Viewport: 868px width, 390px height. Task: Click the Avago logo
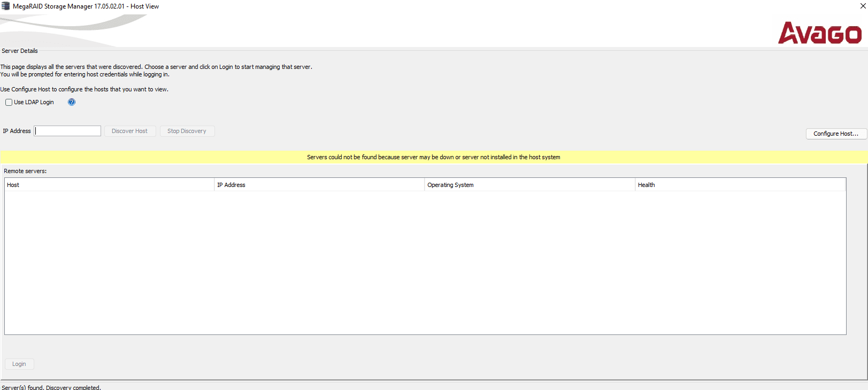pyautogui.click(x=819, y=33)
